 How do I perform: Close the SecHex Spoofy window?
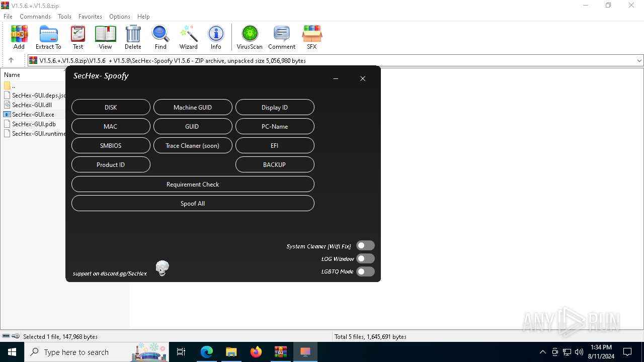tap(363, 78)
